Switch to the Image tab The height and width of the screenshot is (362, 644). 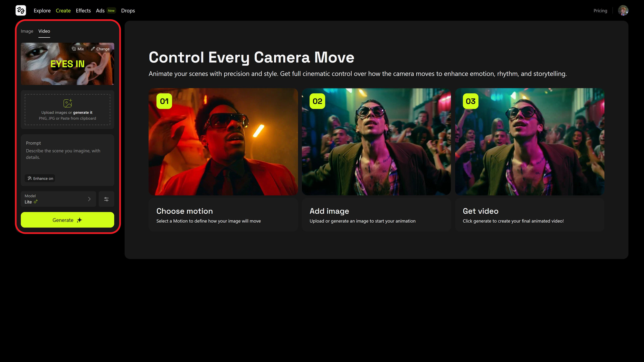click(x=27, y=31)
